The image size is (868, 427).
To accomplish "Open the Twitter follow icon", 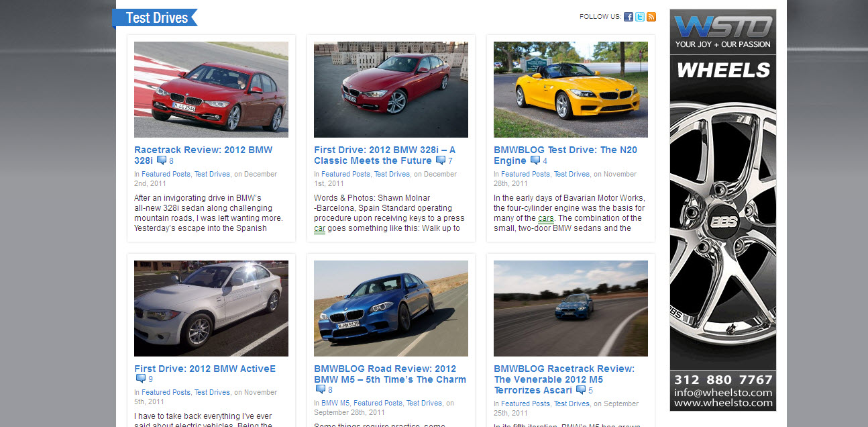I will point(640,17).
